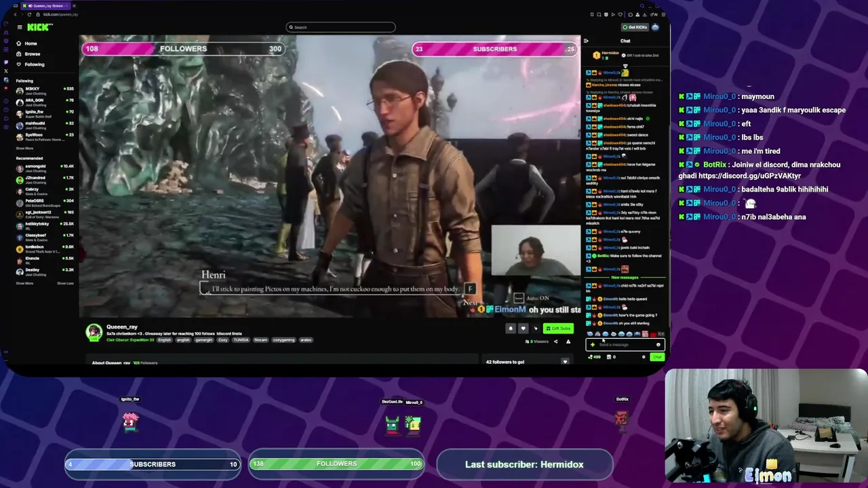Click the share icon beside viewer count
Image resolution: width=868 pixels, height=488 pixels.
(555, 342)
